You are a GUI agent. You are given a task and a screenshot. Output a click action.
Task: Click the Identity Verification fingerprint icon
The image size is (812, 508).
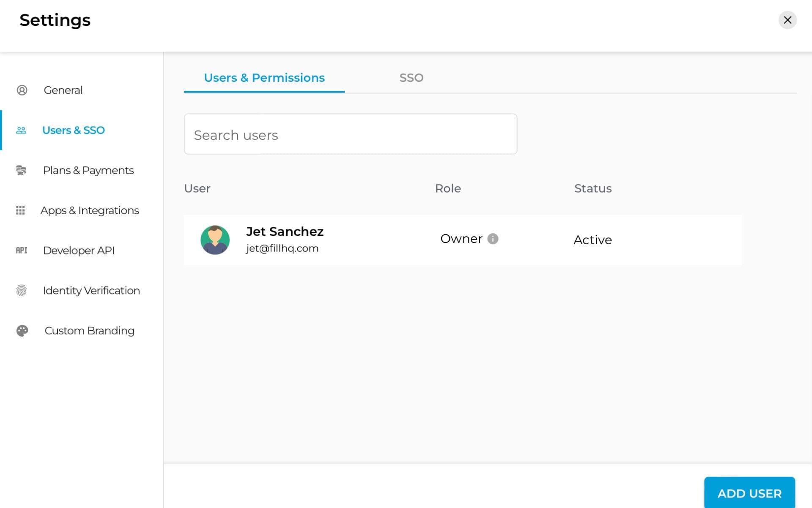pos(21,290)
